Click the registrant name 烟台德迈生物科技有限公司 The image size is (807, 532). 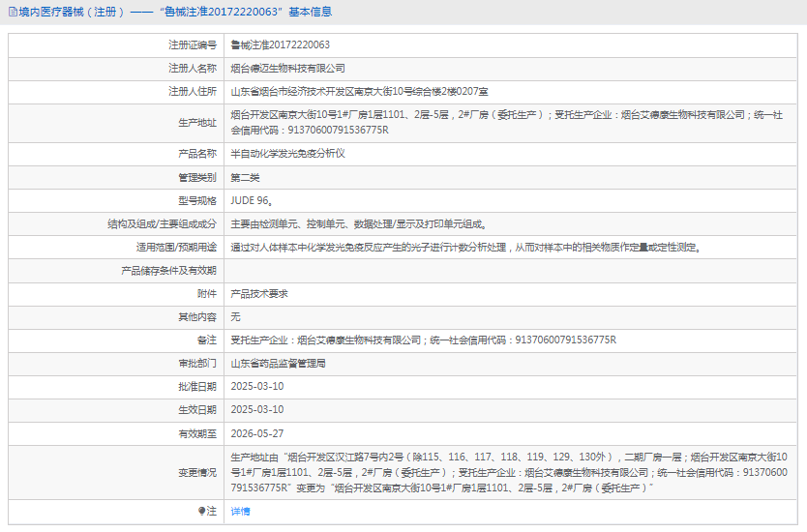coord(287,68)
